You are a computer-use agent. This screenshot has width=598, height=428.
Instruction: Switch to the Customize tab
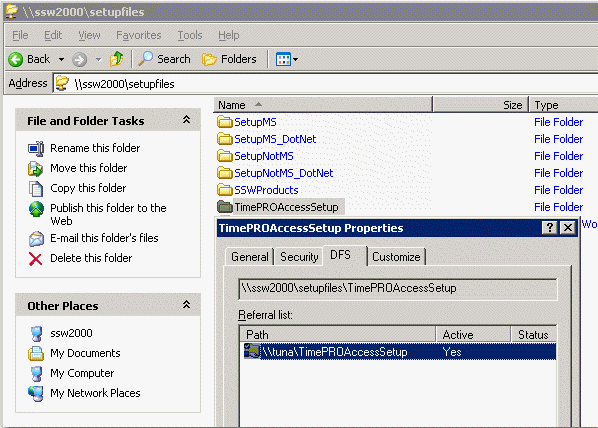(396, 257)
